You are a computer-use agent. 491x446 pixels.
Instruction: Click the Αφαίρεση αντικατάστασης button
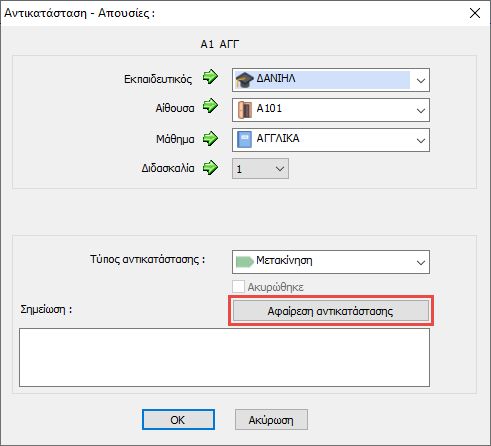331,311
